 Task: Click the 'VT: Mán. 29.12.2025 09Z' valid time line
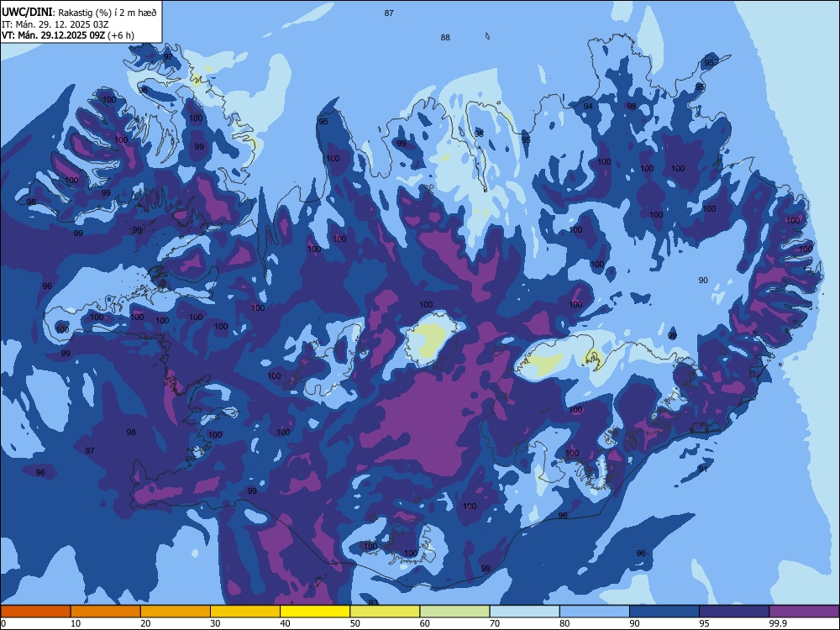(53, 35)
